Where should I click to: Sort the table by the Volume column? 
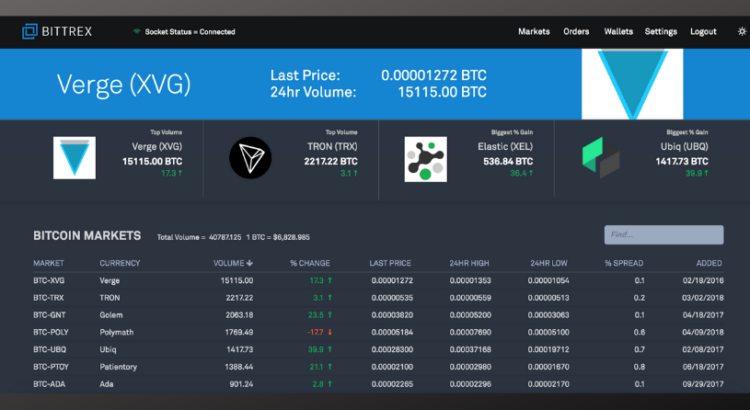click(x=232, y=263)
